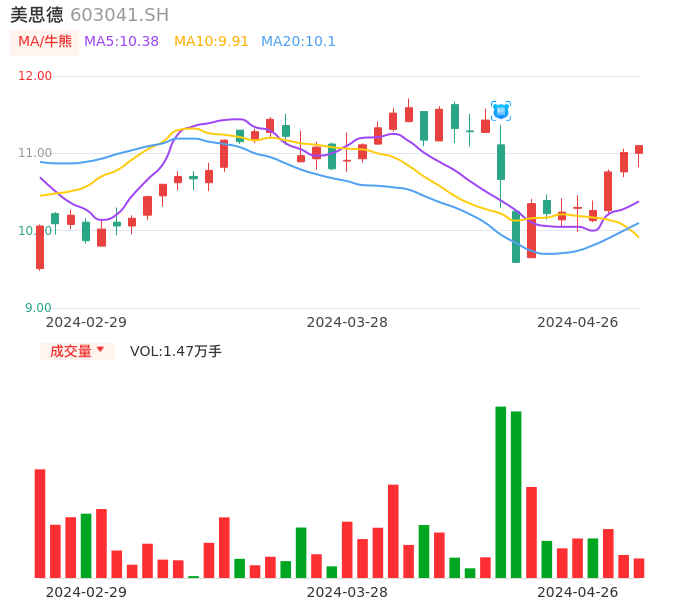
Task: Click the 2024-04-26 date under the volume chart
Action: (x=578, y=592)
